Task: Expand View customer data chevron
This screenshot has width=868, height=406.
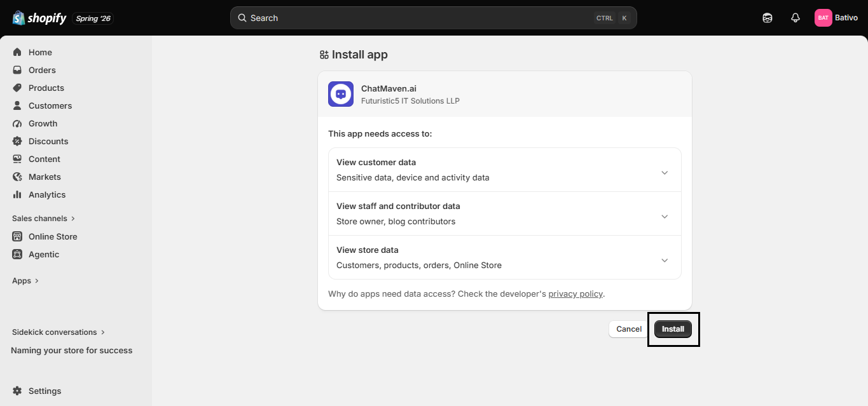Action: [x=665, y=173]
